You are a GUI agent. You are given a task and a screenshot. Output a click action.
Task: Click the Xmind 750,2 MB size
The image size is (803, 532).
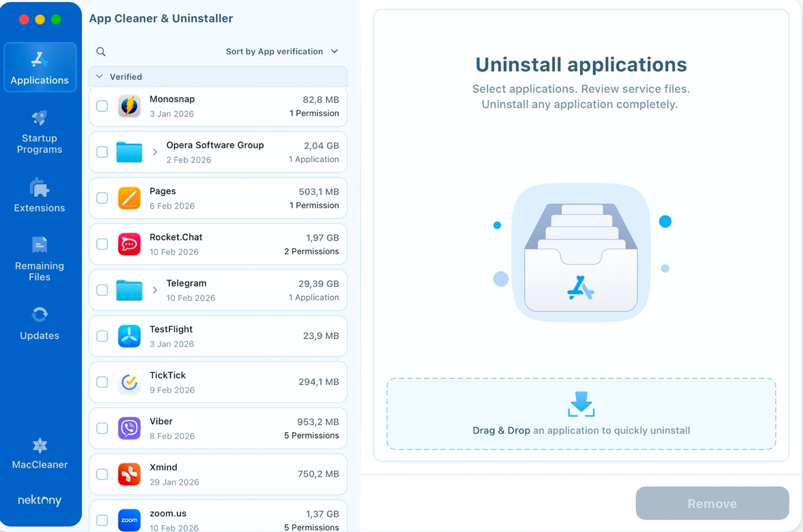click(x=318, y=474)
